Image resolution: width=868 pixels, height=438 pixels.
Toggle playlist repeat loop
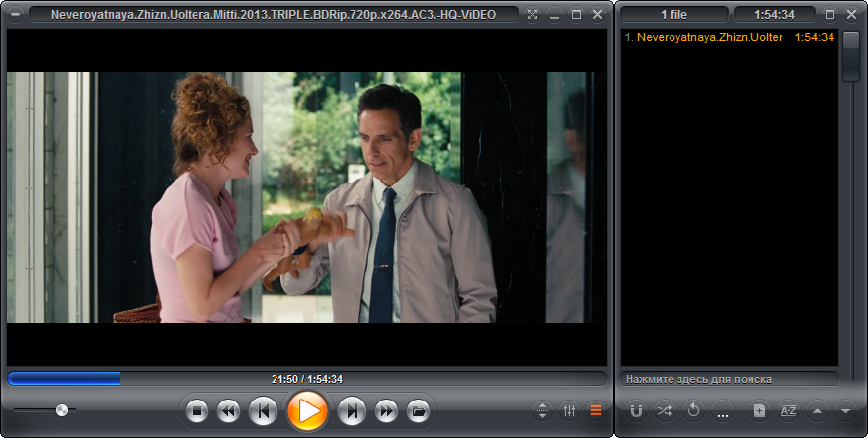(693, 411)
